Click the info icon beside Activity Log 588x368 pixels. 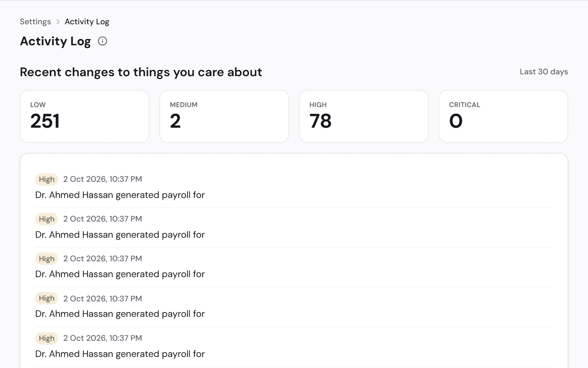(x=103, y=41)
